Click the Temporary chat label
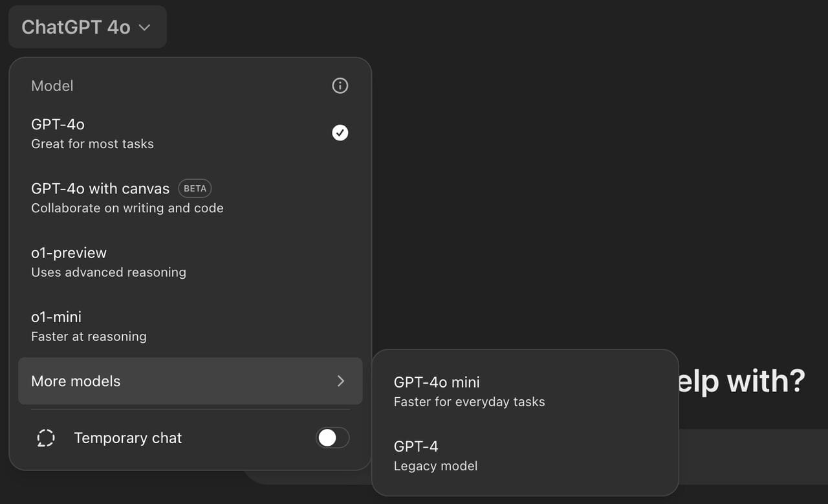 tap(128, 438)
